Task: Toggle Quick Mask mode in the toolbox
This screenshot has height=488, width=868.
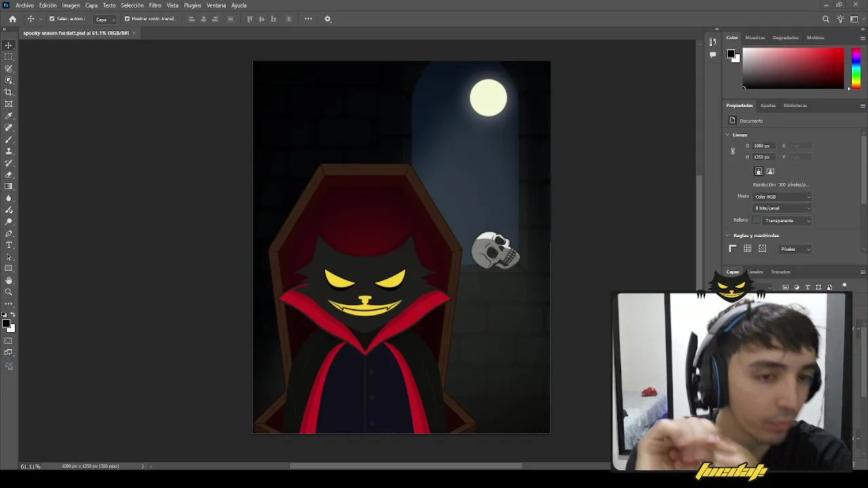Action: 9,340
